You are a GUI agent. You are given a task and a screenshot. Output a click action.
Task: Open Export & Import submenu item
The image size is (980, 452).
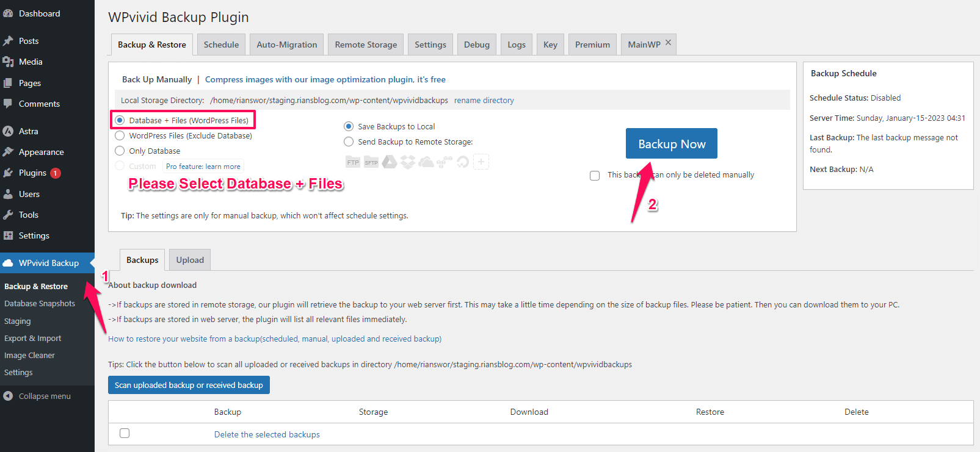[32, 338]
